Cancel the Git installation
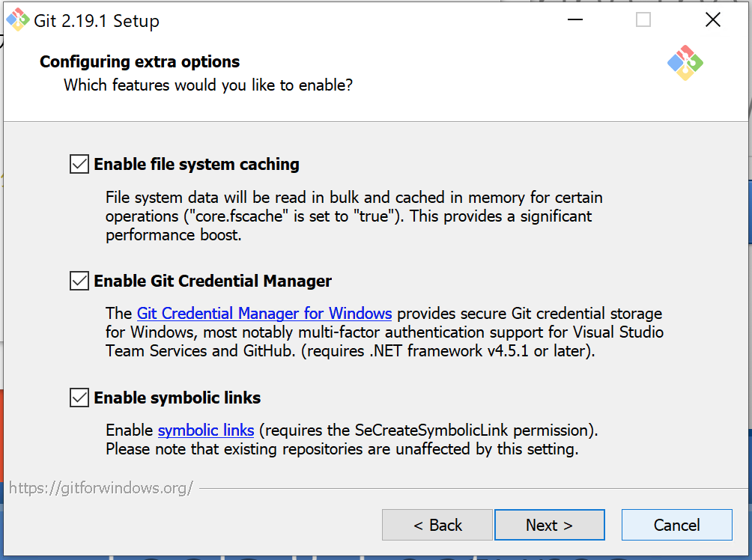This screenshot has width=752, height=560. coord(676,526)
